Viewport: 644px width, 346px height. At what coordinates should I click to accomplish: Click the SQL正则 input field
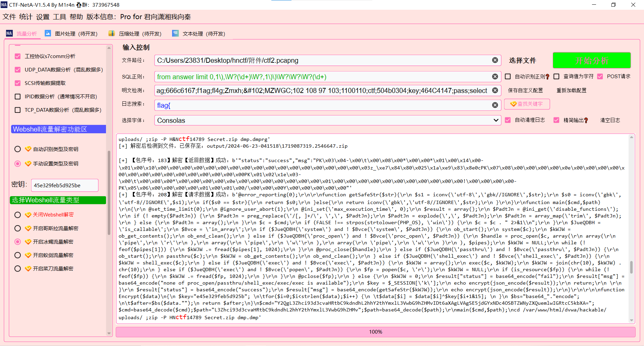[327, 77]
